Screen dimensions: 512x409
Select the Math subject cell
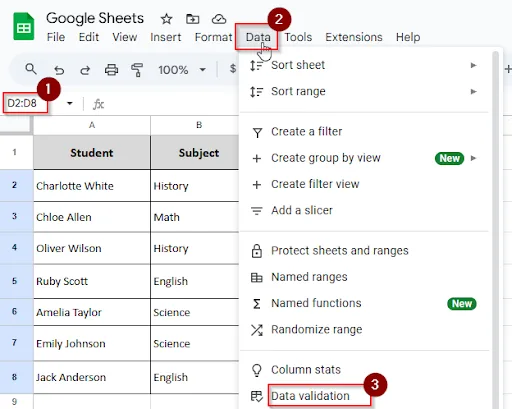tap(195, 217)
